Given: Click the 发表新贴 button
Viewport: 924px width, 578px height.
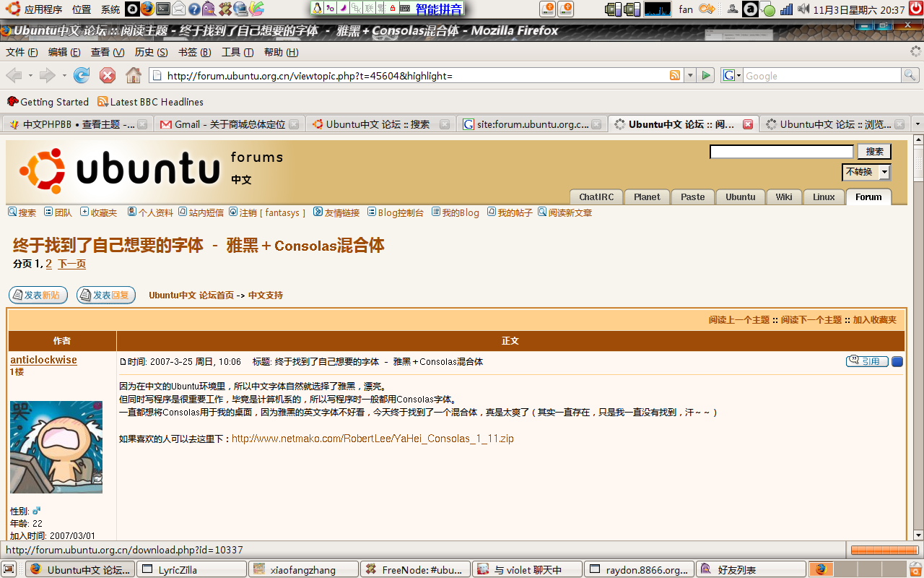Looking at the screenshot, I should (x=38, y=295).
